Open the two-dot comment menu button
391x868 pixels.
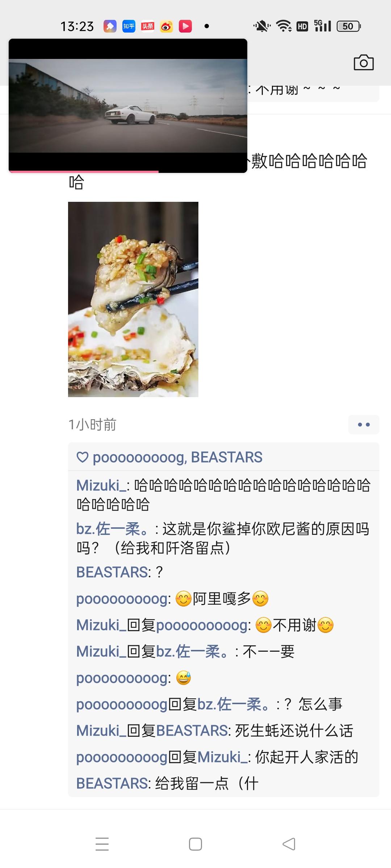[363, 424]
